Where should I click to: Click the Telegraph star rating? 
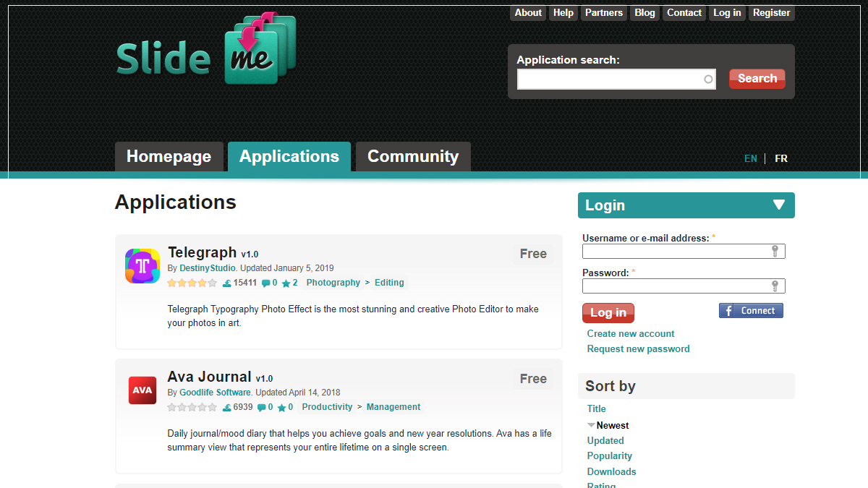(192, 283)
